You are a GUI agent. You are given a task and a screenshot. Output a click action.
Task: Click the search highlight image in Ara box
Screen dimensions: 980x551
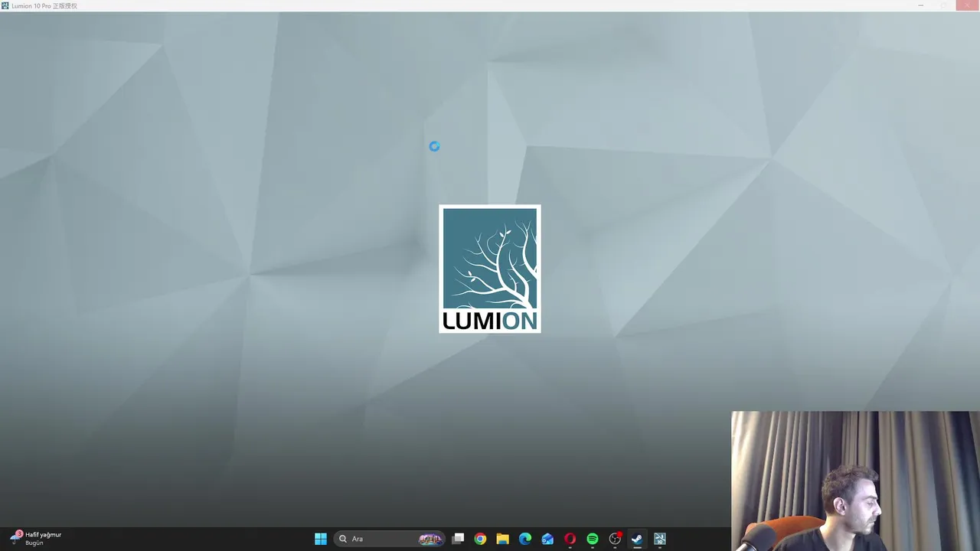(x=430, y=539)
